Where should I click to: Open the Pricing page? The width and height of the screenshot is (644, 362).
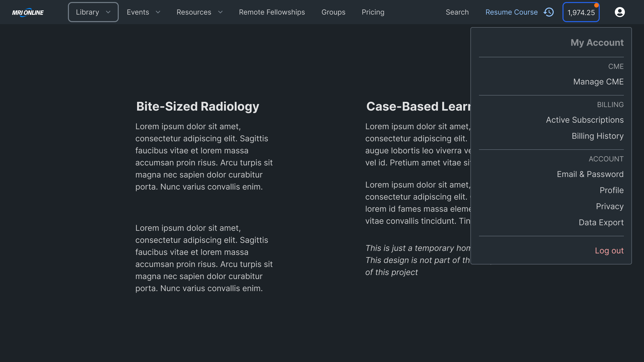[373, 12]
